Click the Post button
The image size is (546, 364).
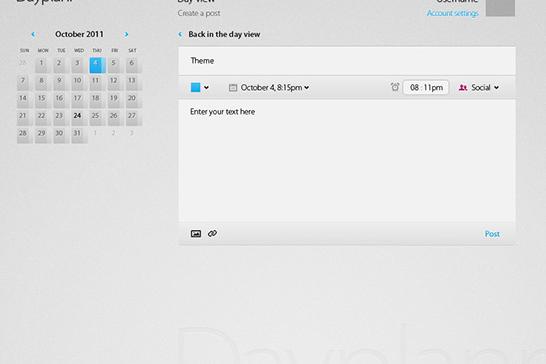492,234
